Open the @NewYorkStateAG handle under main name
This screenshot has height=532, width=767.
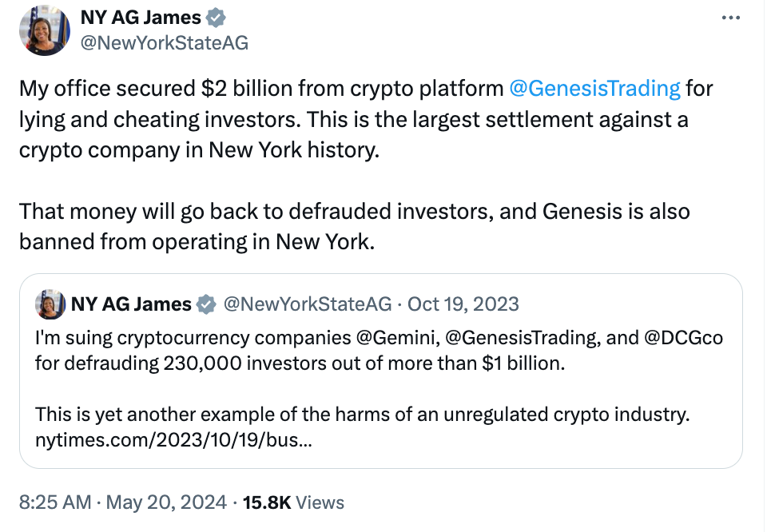click(165, 43)
